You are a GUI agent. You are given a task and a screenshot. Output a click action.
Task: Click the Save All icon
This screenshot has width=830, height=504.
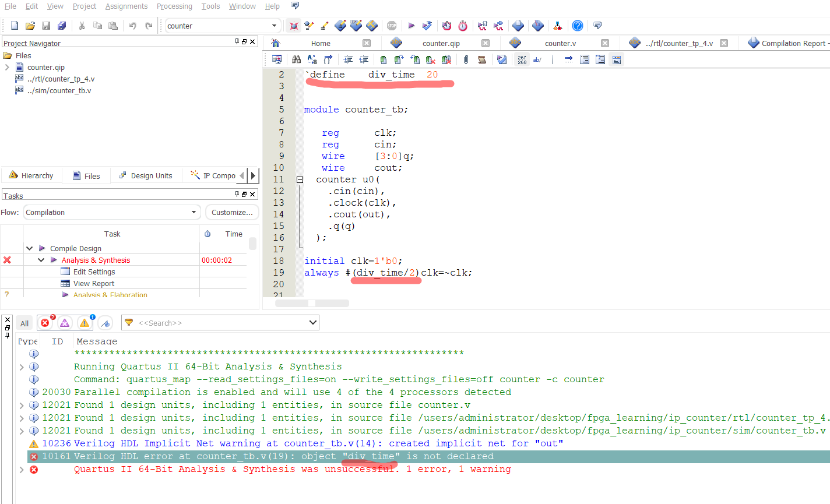point(62,26)
